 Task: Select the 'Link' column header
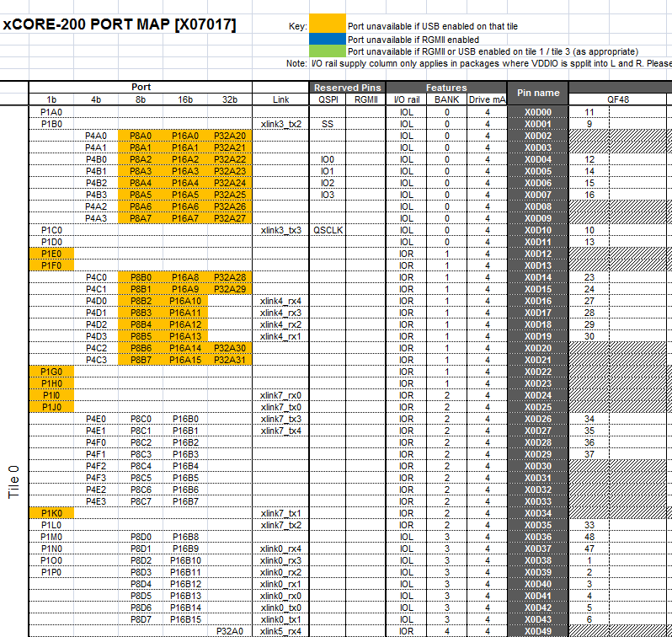coord(280,99)
